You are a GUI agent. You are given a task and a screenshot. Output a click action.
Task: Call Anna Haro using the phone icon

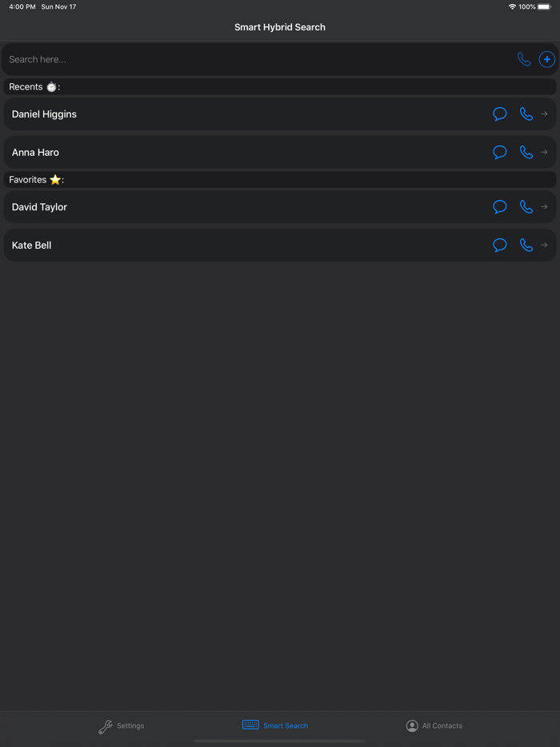click(526, 152)
